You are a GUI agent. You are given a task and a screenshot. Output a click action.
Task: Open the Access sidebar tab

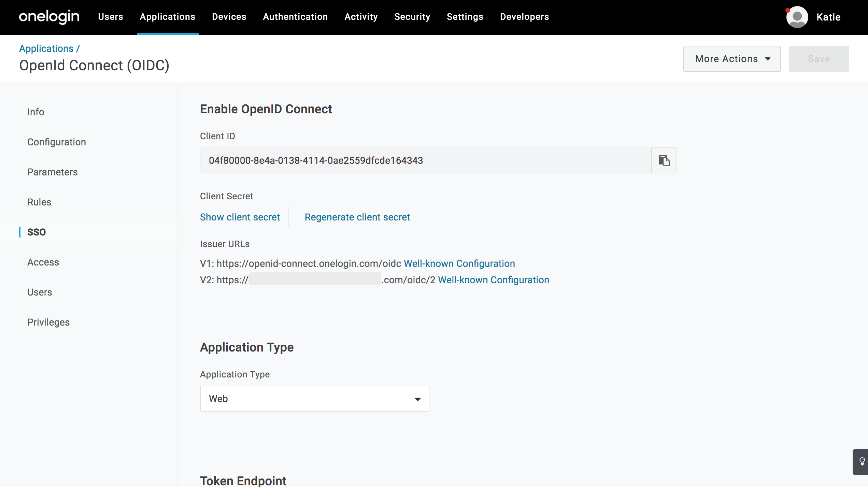point(43,262)
